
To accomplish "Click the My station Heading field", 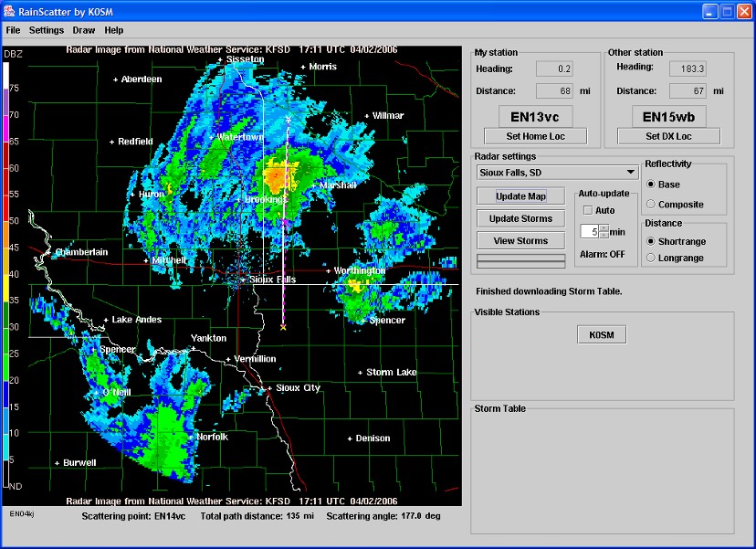I will 553,69.
